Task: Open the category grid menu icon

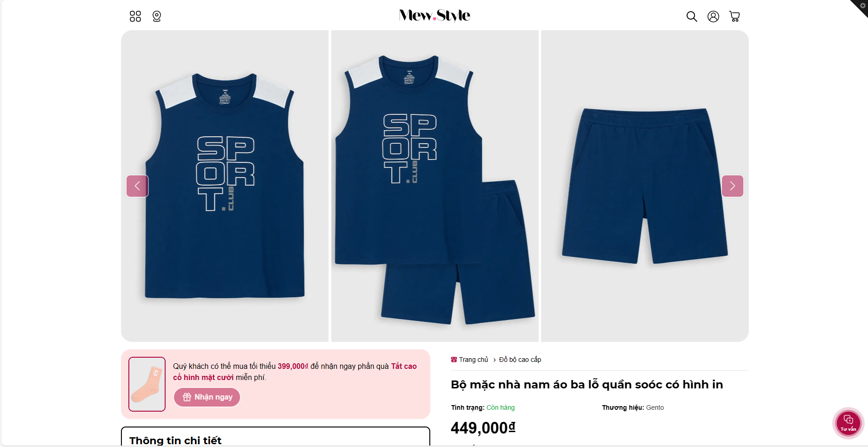Action: point(135,17)
